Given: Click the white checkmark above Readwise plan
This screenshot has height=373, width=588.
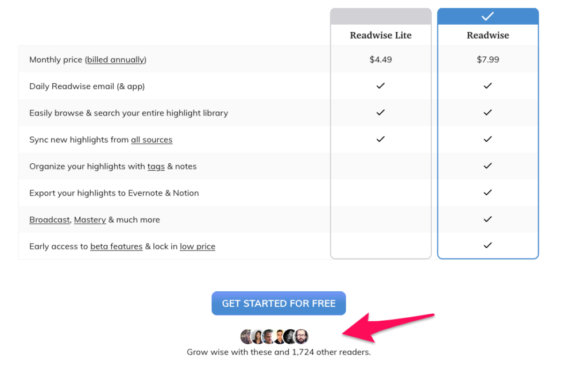Looking at the screenshot, I should (488, 17).
